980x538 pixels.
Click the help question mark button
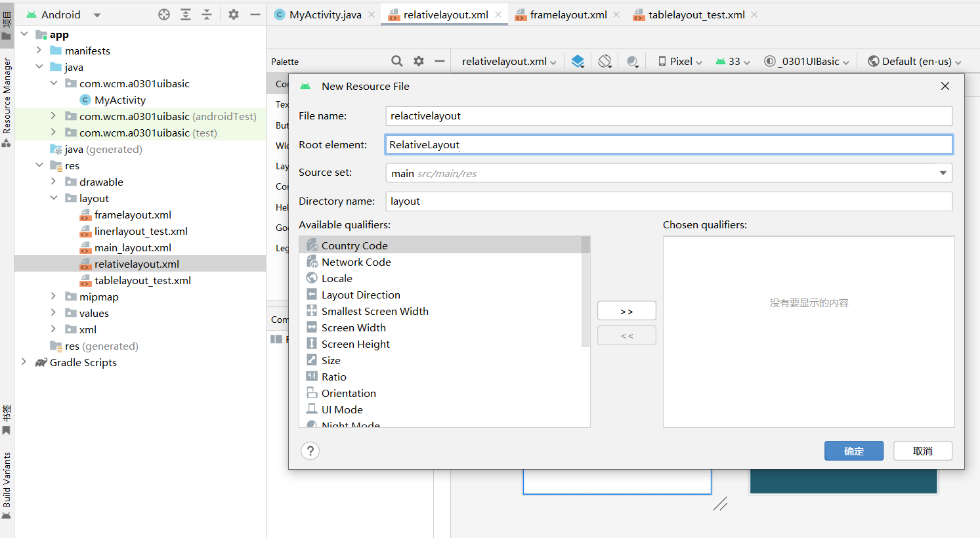tap(310, 451)
